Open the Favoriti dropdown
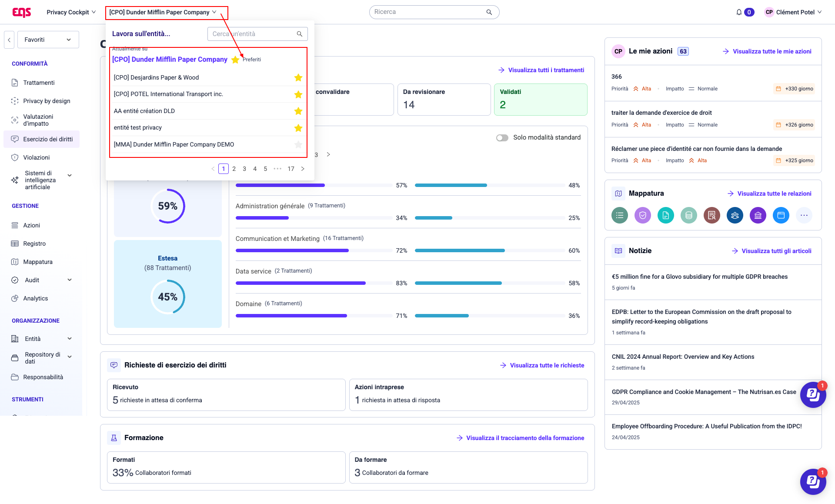 48,40
